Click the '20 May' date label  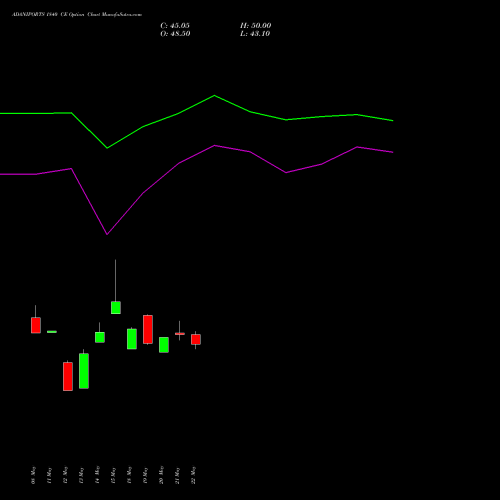pyautogui.click(x=161, y=475)
